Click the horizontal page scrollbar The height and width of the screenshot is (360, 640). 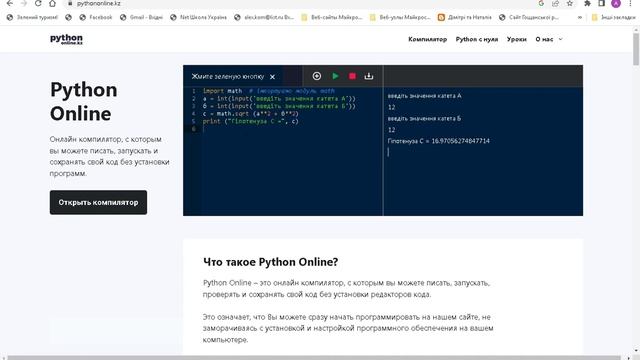313,358
